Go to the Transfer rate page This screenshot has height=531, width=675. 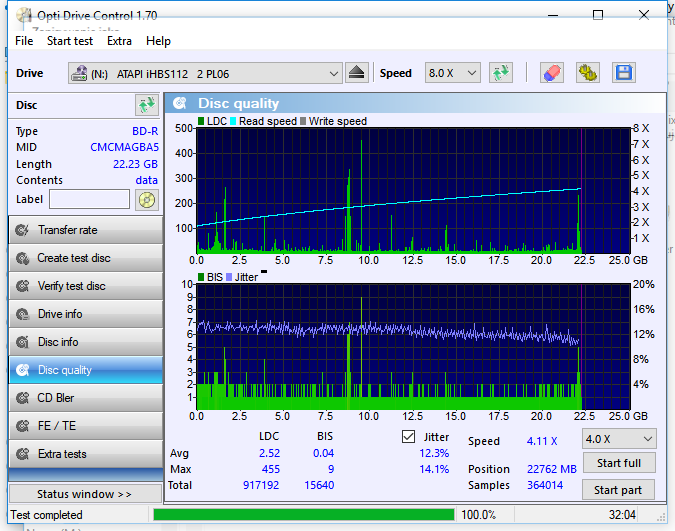(86, 230)
